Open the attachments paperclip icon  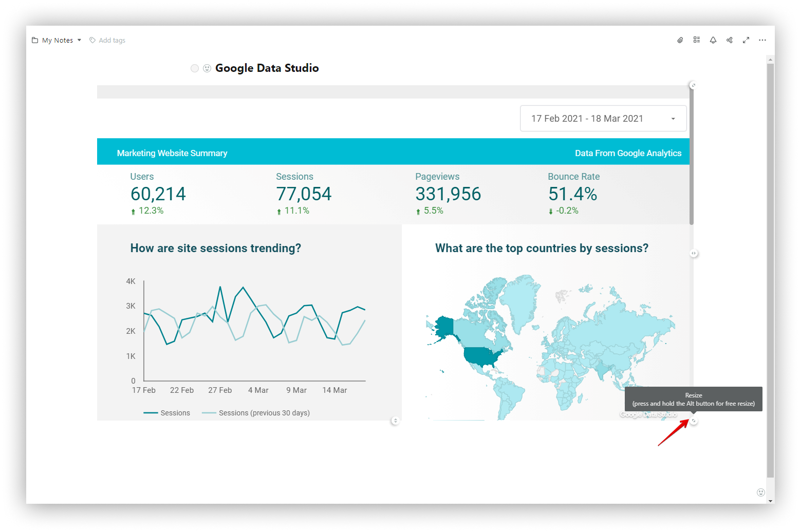tap(680, 40)
